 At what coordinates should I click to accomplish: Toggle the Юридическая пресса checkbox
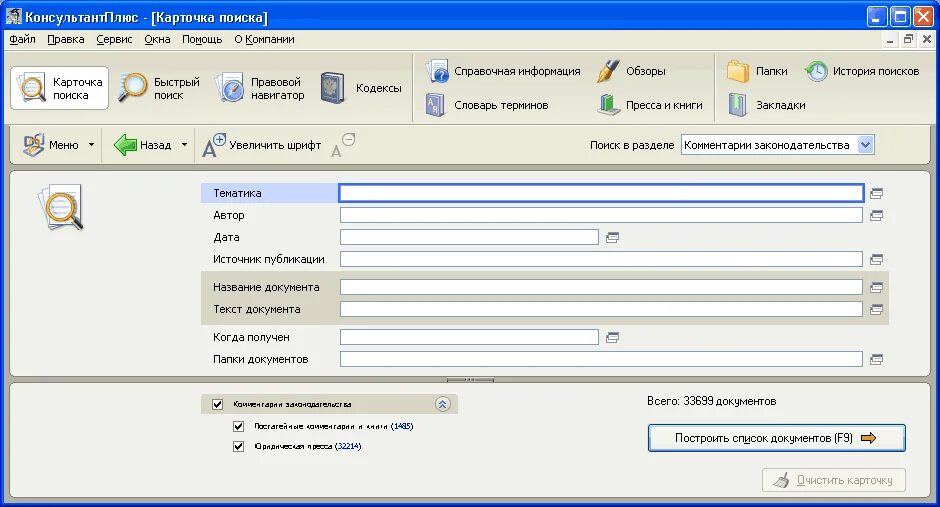point(239,446)
